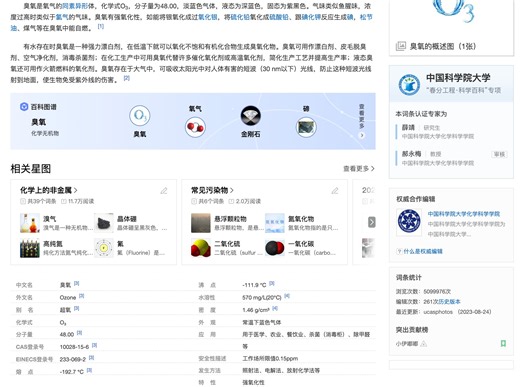Click the 高纯氮 entry title

53,244
